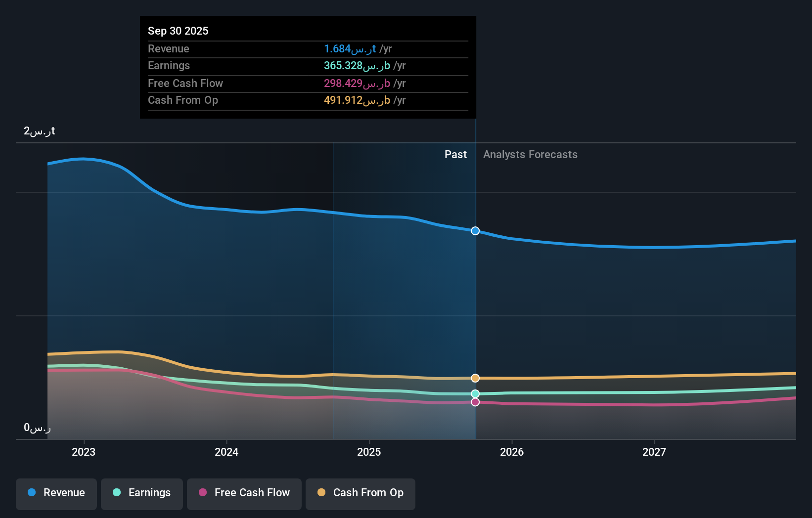This screenshot has width=812, height=518.
Task: Click the pink Free Cash Flow chart marker
Action: (x=475, y=402)
